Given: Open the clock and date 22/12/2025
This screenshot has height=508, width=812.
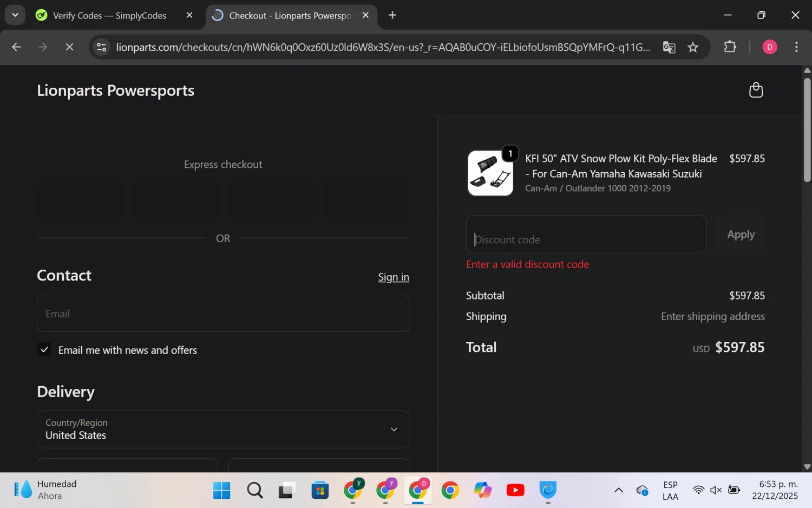Looking at the screenshot, I should pyautogui.click(x=775, y=490).
